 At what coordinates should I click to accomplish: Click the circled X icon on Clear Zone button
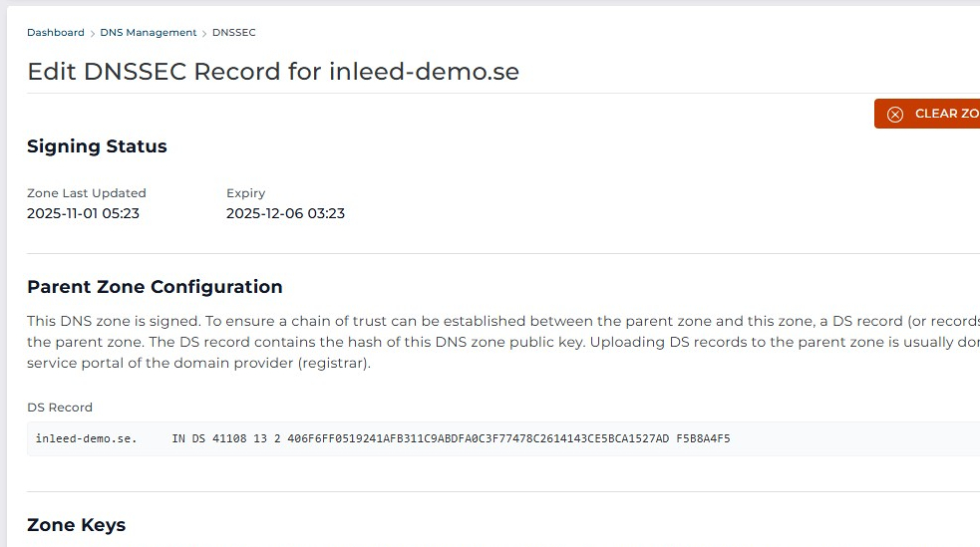click(x=895, y=114)
